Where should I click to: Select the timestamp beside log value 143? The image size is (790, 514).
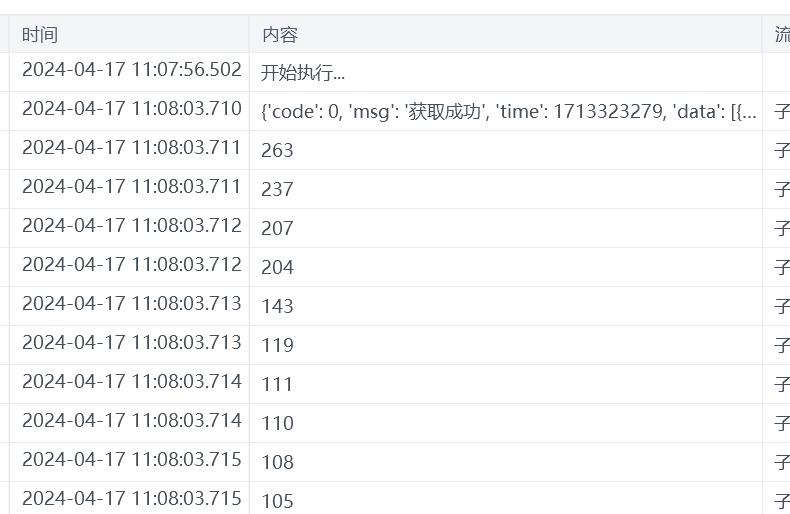pyautogui.click(x=132, y=303)
